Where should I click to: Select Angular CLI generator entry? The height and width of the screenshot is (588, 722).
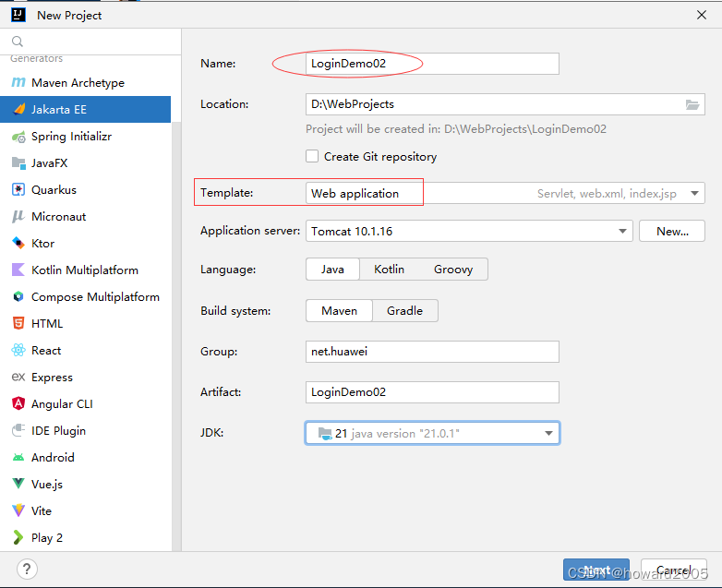click(x=85, y=403)
